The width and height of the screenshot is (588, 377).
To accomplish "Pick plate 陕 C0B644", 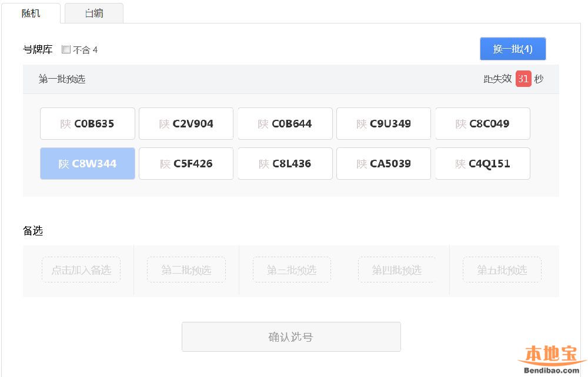I will 285,123.
